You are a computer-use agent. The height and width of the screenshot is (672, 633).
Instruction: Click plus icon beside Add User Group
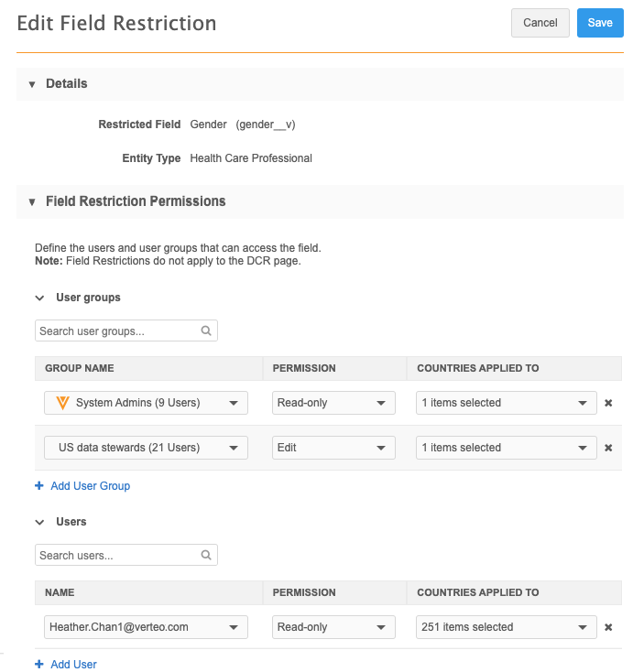(39, 486)
